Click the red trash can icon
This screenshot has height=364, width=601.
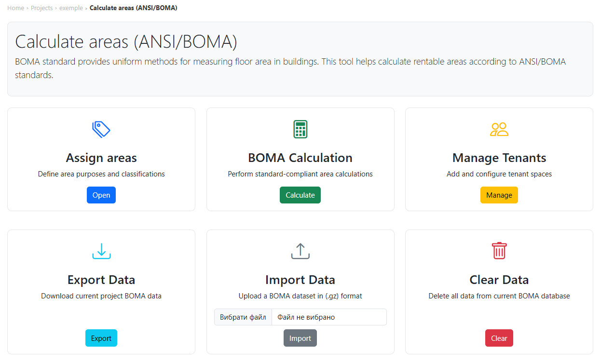(x=499, y=251)
